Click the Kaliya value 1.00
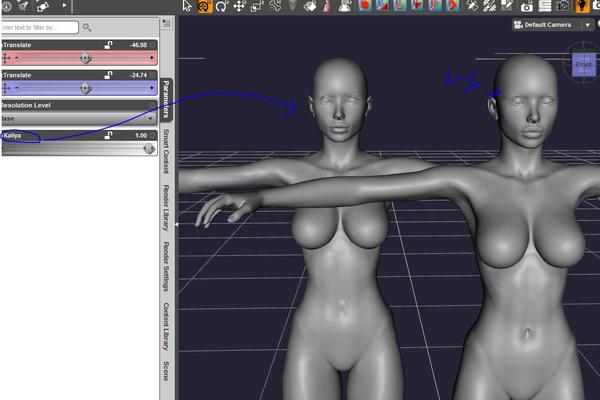This screenshot has width=600, height=400. pos(141,135)
